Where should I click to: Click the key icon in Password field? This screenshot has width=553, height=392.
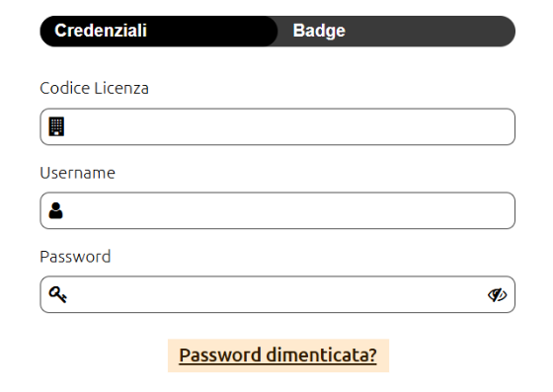[58, 294]
